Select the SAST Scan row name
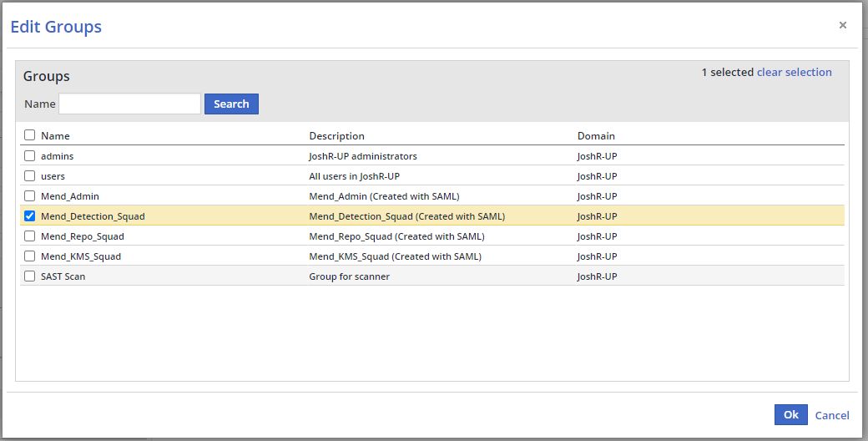 [63, 276]
